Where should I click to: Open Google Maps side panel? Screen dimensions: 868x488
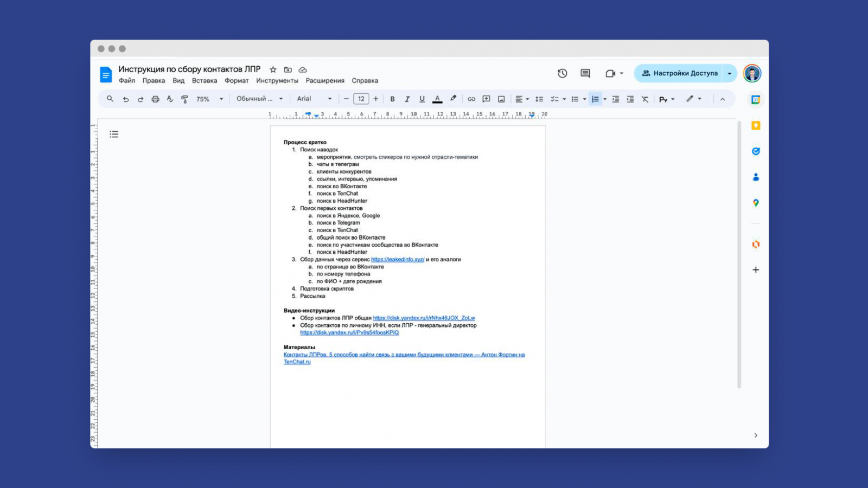point(756,203)
